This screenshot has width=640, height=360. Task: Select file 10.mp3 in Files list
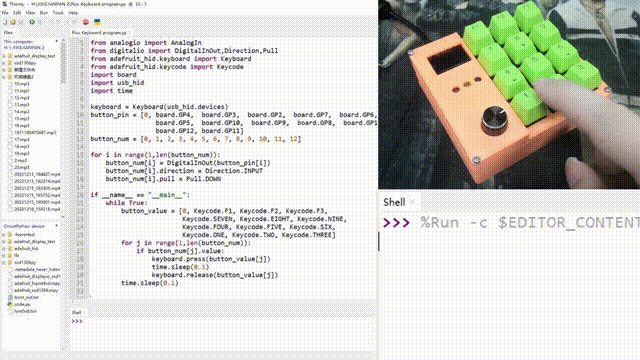coord(22,84)
